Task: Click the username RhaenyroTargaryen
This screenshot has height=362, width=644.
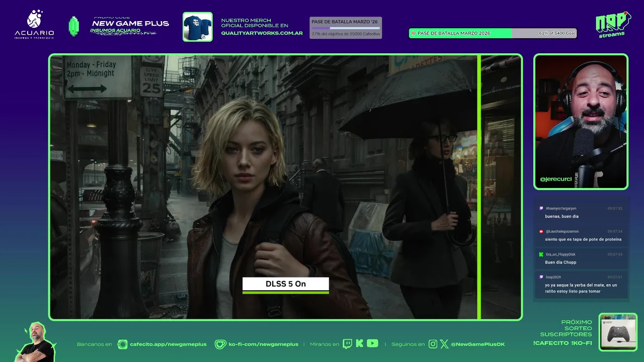Action: [x=561, y=208]
